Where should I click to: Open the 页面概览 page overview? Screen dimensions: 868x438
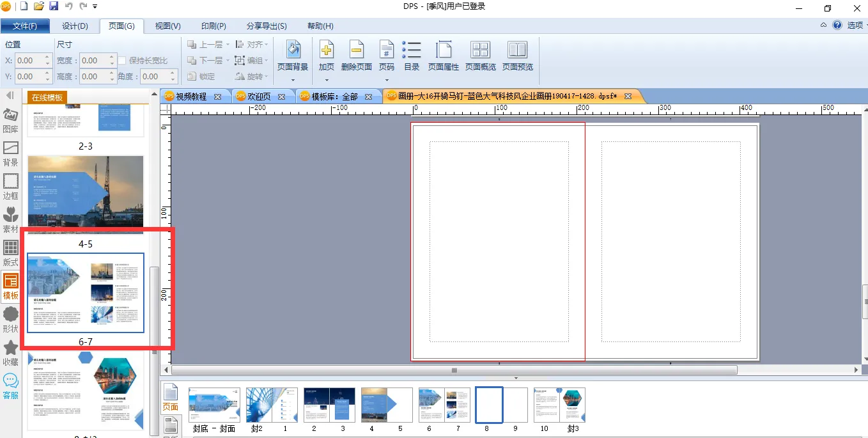pos(480,50)
